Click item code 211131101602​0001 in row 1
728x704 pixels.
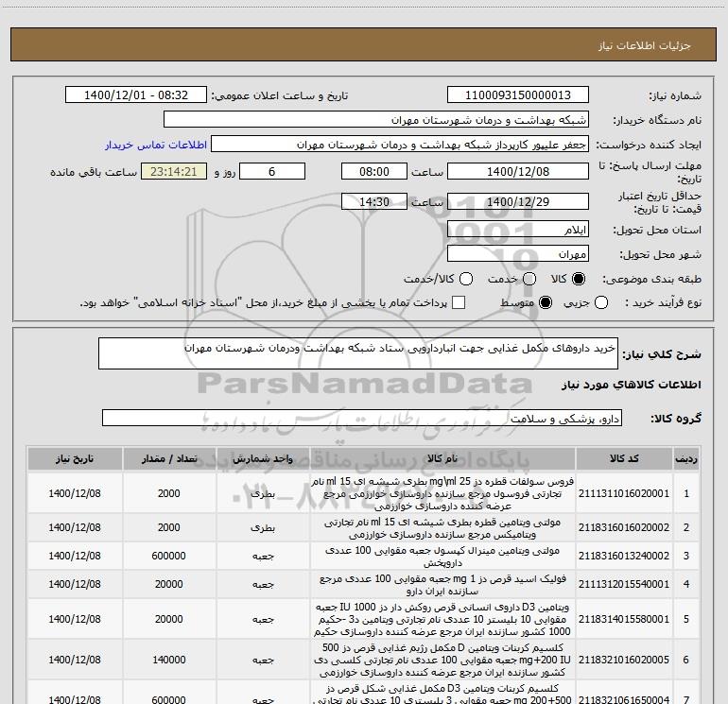624,493
